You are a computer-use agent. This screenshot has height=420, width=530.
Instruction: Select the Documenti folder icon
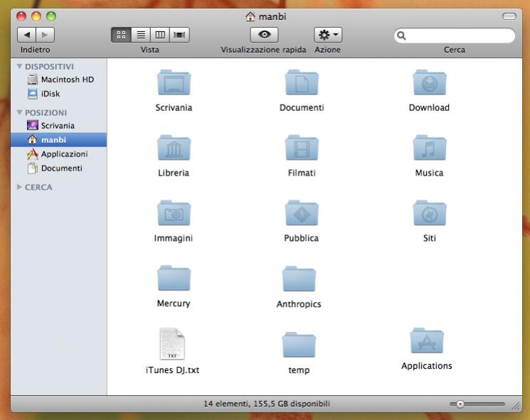pyautogui.click(x=302, y=82)
